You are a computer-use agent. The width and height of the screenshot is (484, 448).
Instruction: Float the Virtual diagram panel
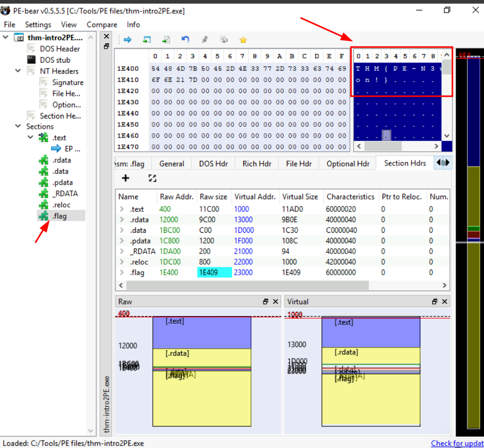click(434, 302)
